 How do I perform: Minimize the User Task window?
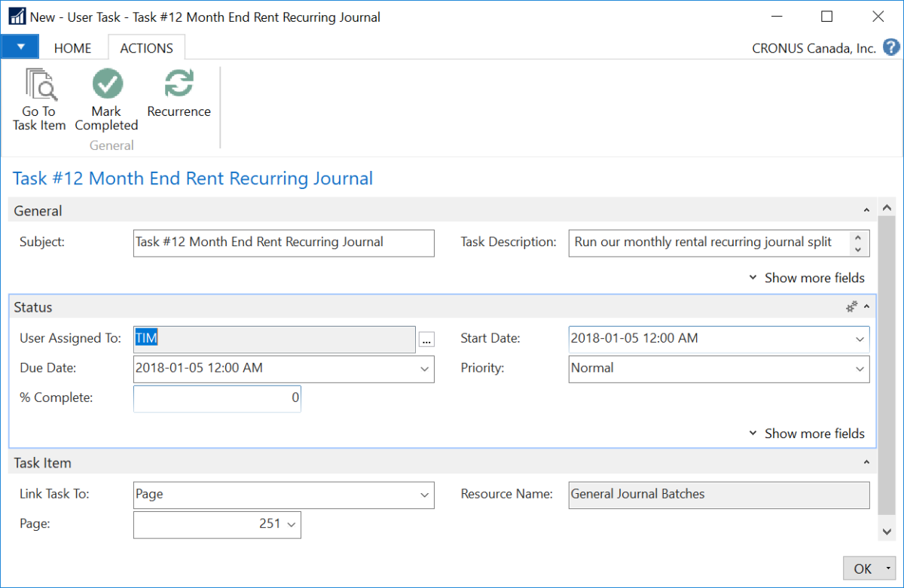(776, 17)
